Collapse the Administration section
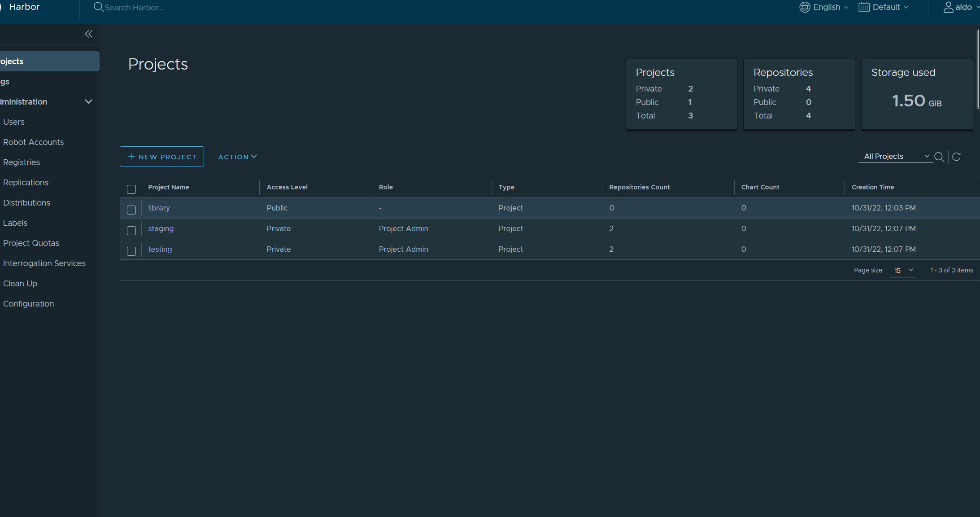The image size is (980, 517). coord(88,101)
